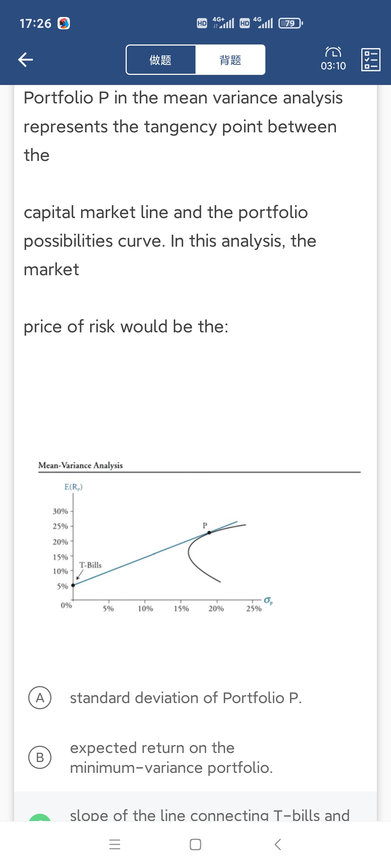Select option A radio button
Image resolution: width=391 pixels, height=868 pixels.
point(40,698)
